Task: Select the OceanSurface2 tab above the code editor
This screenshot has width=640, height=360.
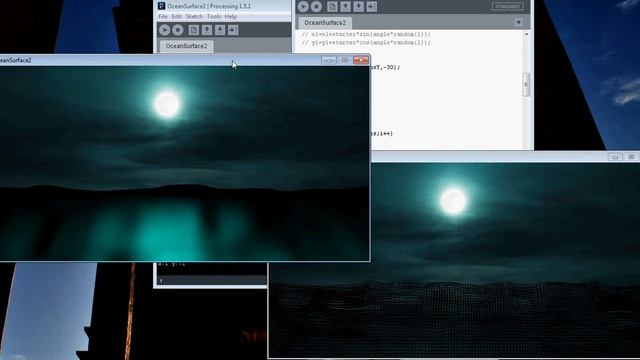Action: tap(325, 23)
